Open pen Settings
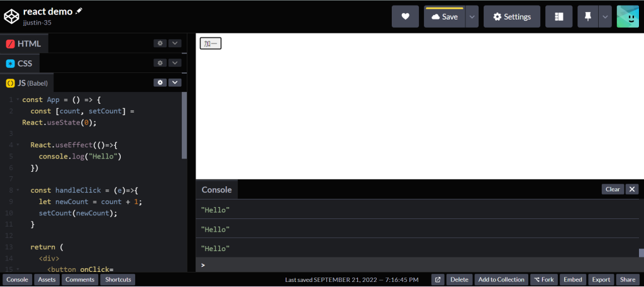 click(512, 16)
